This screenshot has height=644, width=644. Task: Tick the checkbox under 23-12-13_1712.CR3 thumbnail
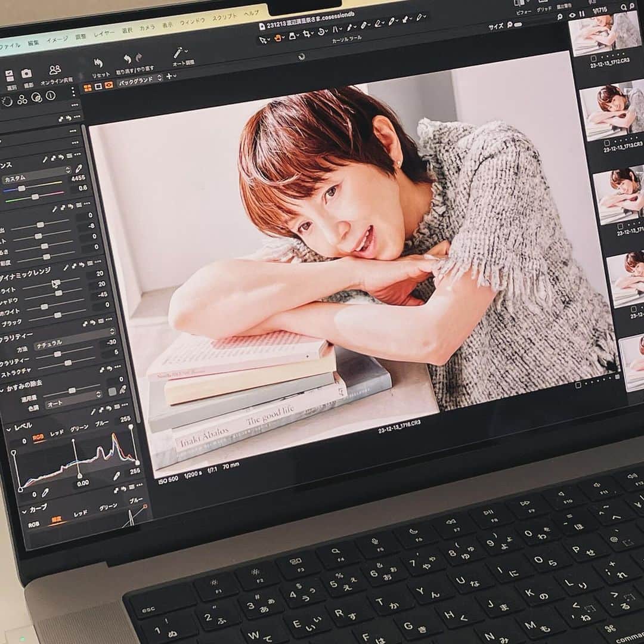tap(593, 58)
